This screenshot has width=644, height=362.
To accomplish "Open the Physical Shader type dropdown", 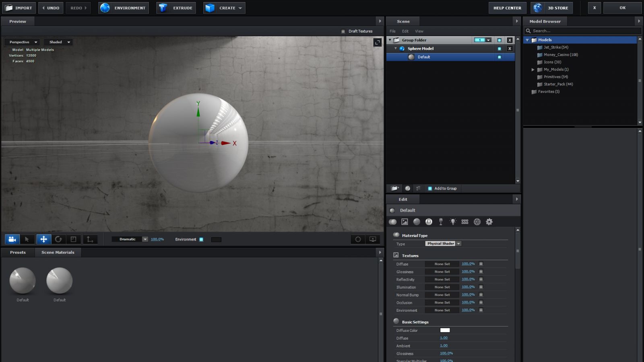I will point(443,243).
